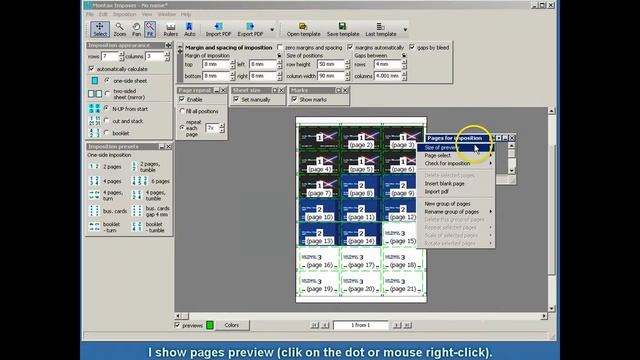Screen dimensions: 640x360
Task: Choose the Pan hand tool
Action: 136,29
